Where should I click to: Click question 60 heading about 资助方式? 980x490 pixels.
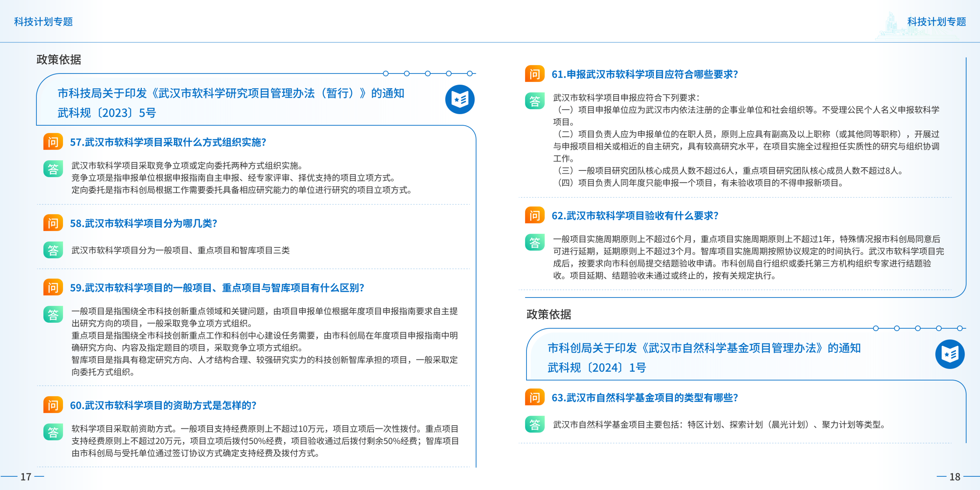point(163,405)
